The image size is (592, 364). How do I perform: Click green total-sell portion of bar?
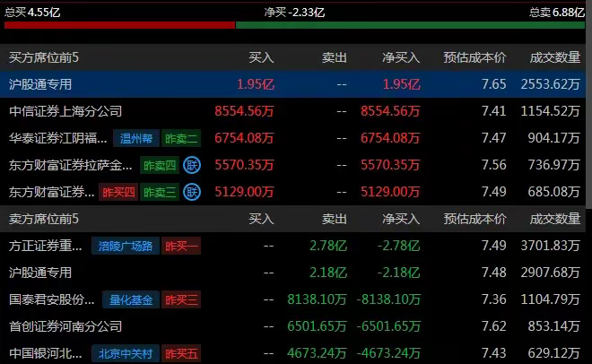pyautogui.click(x=411, y=25)
